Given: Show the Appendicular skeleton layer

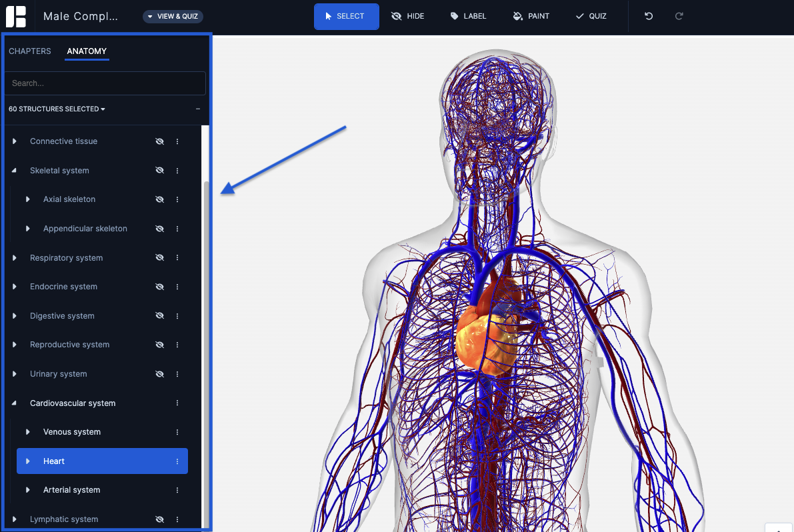Looking at the screenshot, I should pos(159,229).
